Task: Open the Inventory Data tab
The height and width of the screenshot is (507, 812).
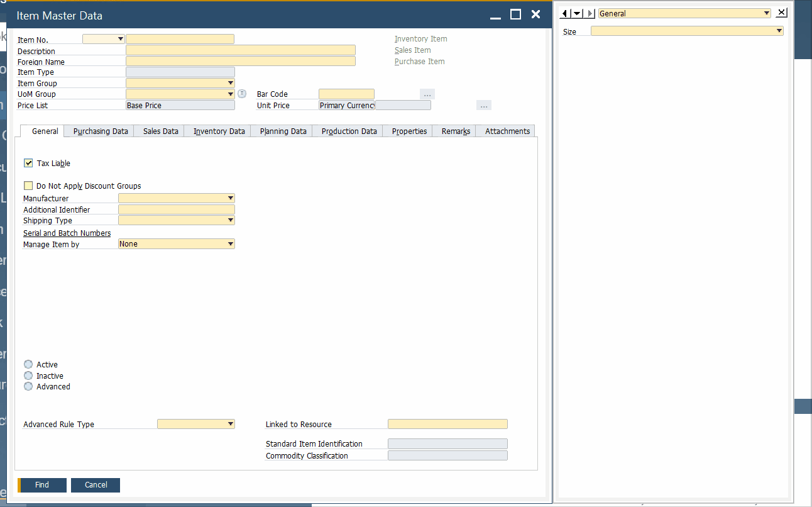Action: pyautogui.click(x=218, y=131)
